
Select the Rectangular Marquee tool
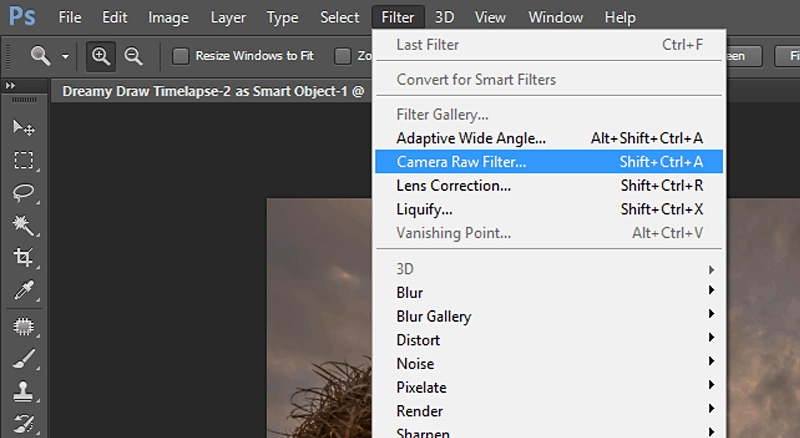23,160
